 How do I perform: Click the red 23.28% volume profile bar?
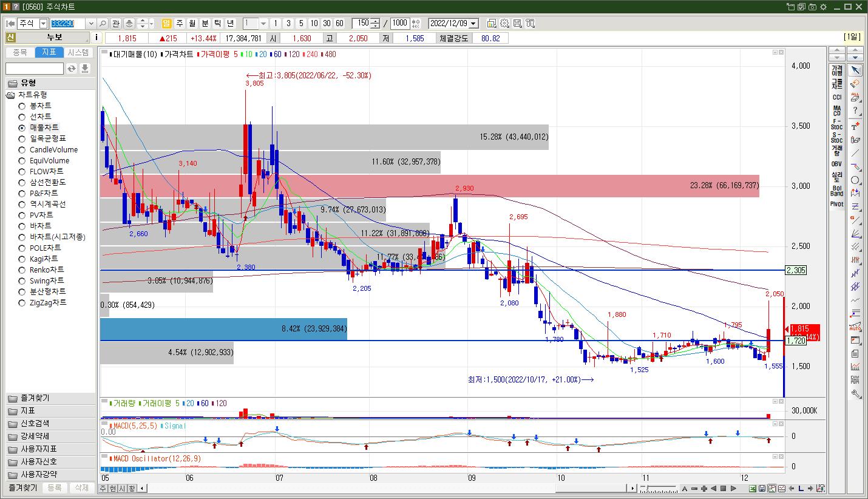(x=430, y=186)
